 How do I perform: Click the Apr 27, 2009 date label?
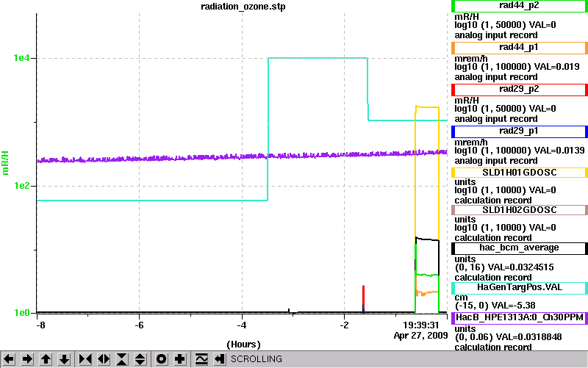click(420, 335)
